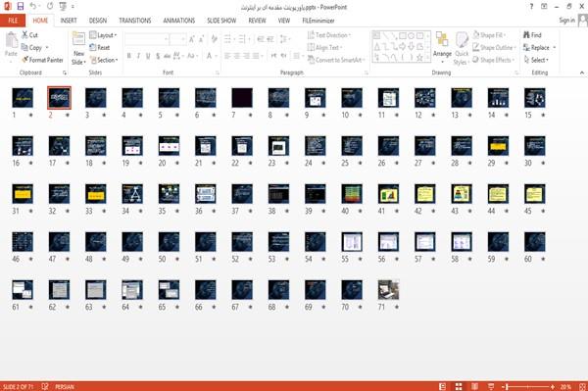
Task: Open the font size combo box
Action: pyautogui.click(x=177, y=39)
